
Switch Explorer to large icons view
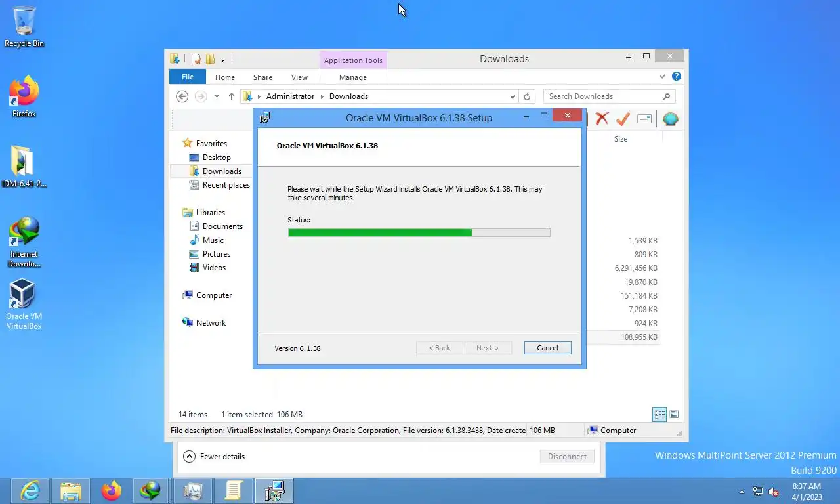click(x=674, y=414)
